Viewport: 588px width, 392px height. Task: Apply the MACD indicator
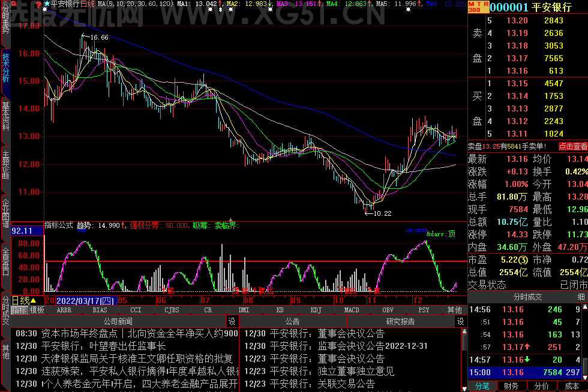(352, 310)
